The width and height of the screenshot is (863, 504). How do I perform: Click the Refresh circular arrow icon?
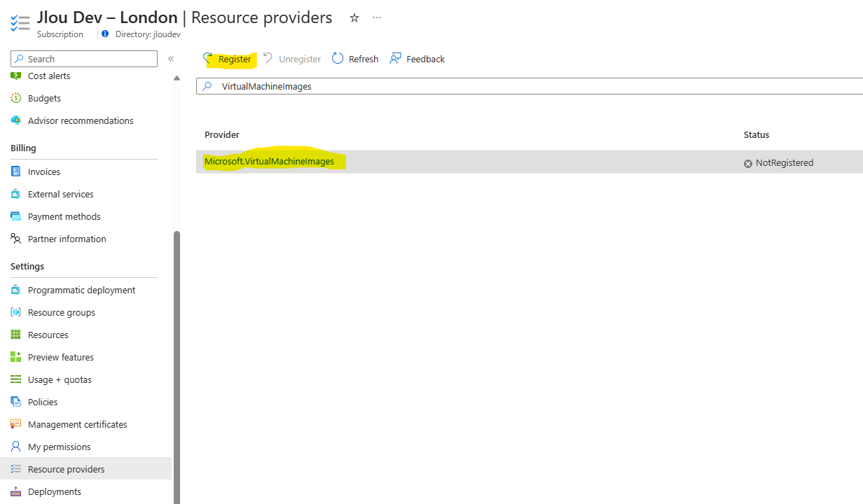tap(338, 59)
